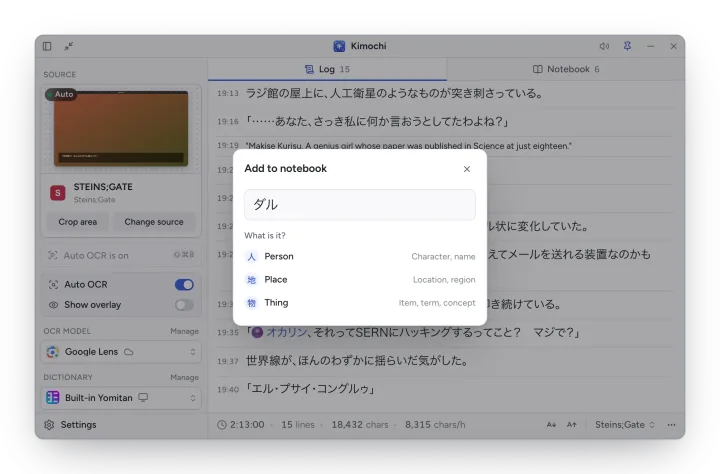The width and height of the screenshot is (720, 474).
Task: Minimize the Kimochi window
Action: click(x=650, y=46)
